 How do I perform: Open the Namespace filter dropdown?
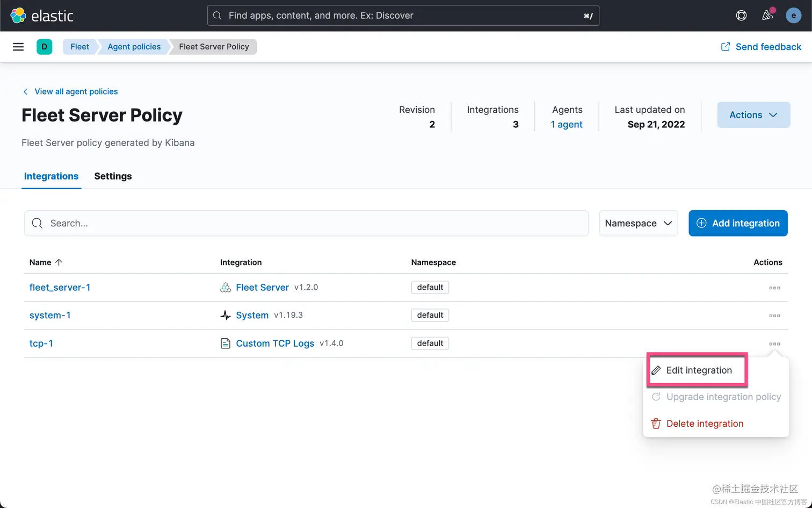point(639,223)
